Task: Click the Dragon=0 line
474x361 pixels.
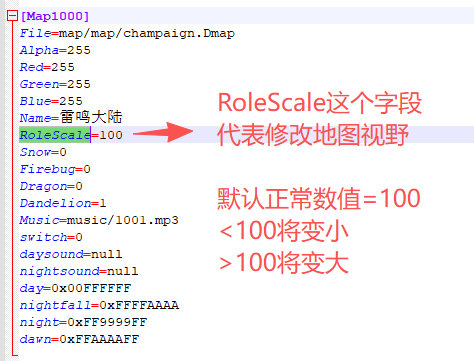Action: tap(51, 186)
